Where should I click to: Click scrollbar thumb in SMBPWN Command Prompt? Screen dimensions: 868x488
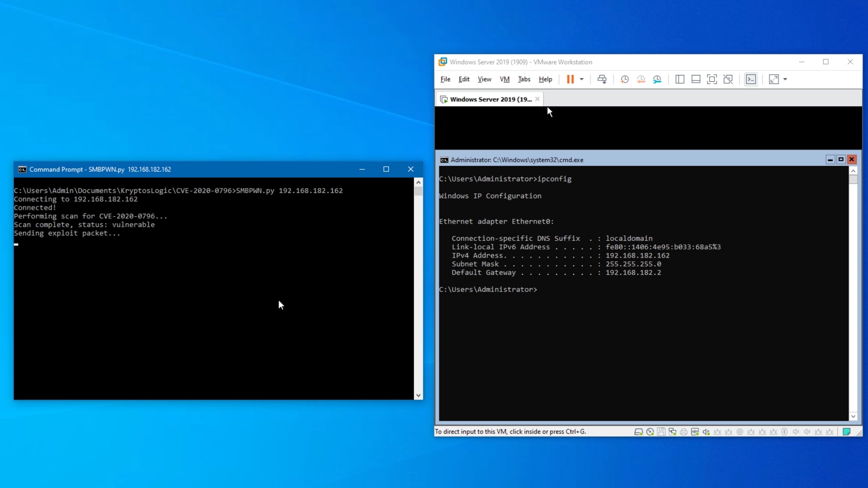point(418,191)
